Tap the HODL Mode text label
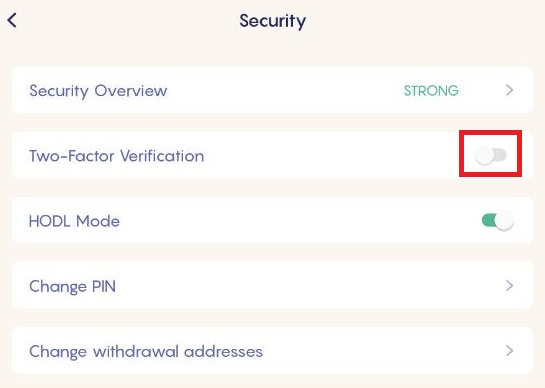Image resolution: width=545 pixels, height=388 pixels. click(x=74, y=221)
